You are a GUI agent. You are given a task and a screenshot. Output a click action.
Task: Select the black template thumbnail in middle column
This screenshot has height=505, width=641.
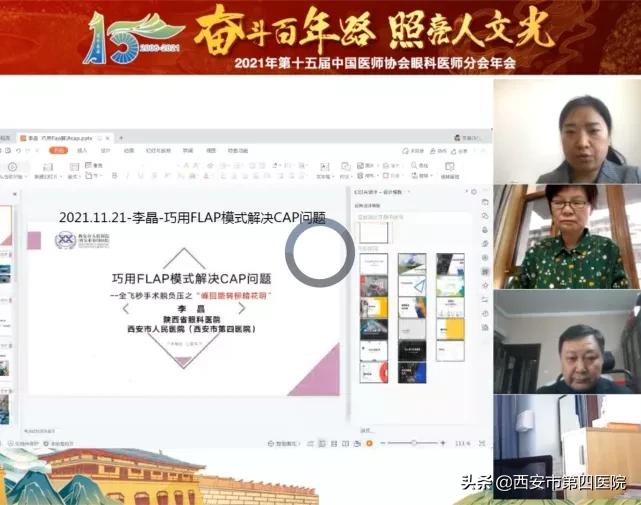click(412, 351)
